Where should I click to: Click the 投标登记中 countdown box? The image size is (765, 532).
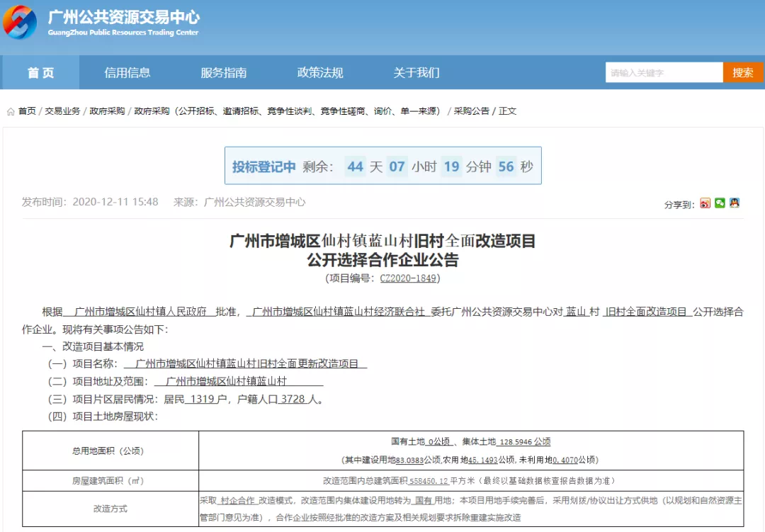point(382,166)
